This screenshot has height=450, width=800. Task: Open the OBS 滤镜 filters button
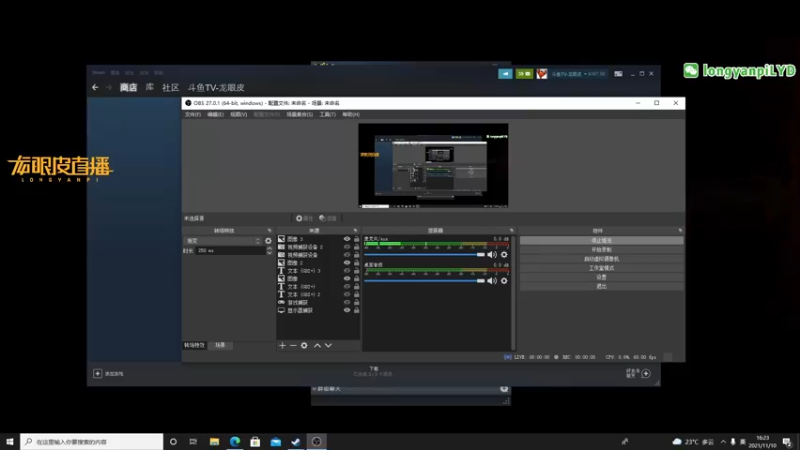[328, 218]
